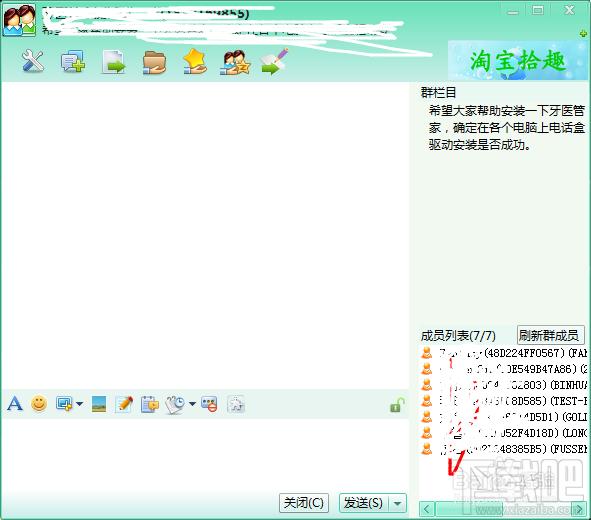Open the font formatting A icon
Image resolution: width=591 pixels, height=520 pixels.
pos(15,404)
